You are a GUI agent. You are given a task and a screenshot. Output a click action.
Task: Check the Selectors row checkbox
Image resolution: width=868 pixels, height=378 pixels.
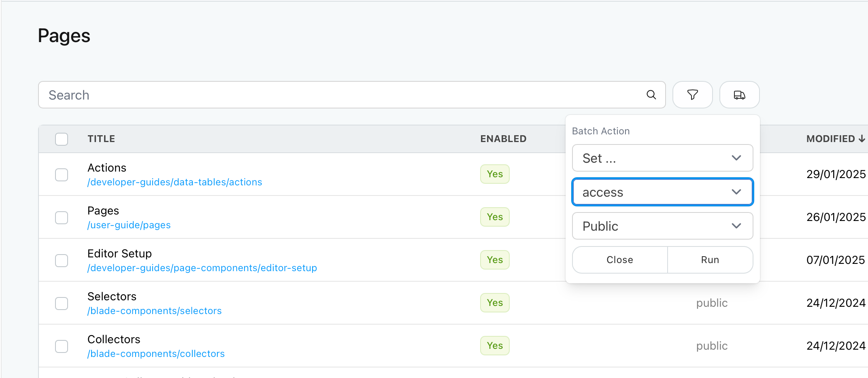click(x=62, y=304)
